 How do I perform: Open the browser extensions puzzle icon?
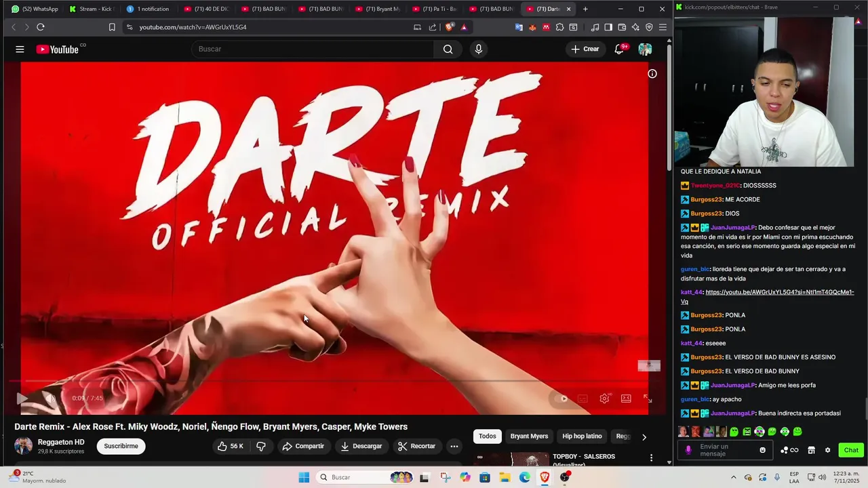tap(559, 27)
